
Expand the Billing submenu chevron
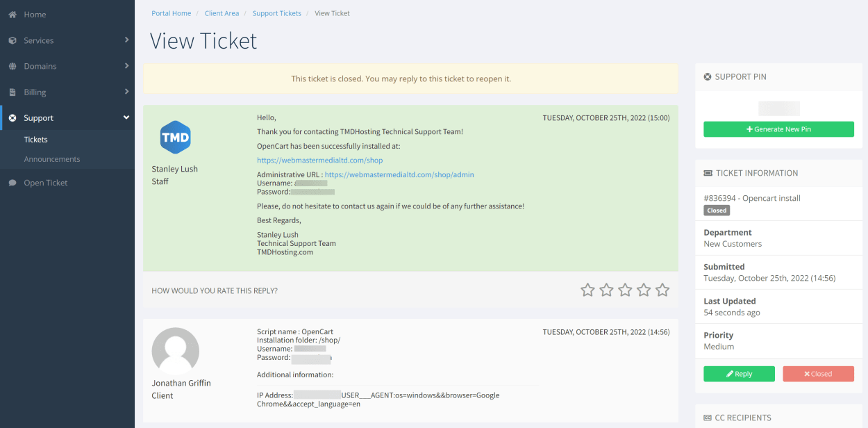point(126,92)
